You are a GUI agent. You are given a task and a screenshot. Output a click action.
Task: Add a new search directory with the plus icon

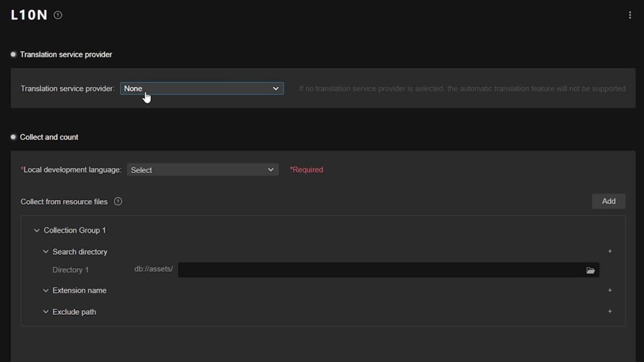tap(610, 252)
